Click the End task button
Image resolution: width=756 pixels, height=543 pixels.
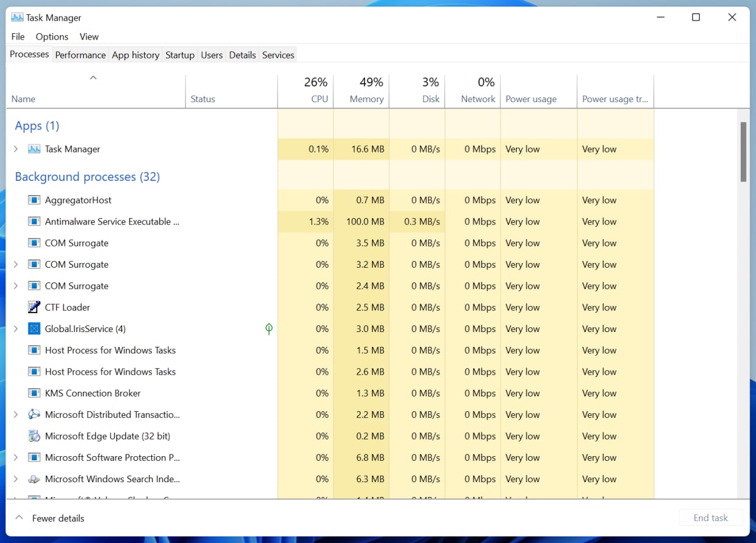(711, 518)
